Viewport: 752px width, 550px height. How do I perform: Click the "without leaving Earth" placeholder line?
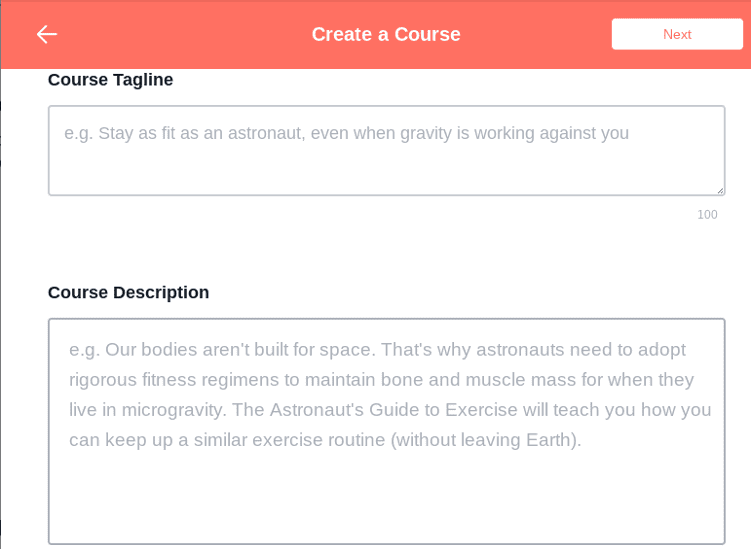click(x=325, y=440)
